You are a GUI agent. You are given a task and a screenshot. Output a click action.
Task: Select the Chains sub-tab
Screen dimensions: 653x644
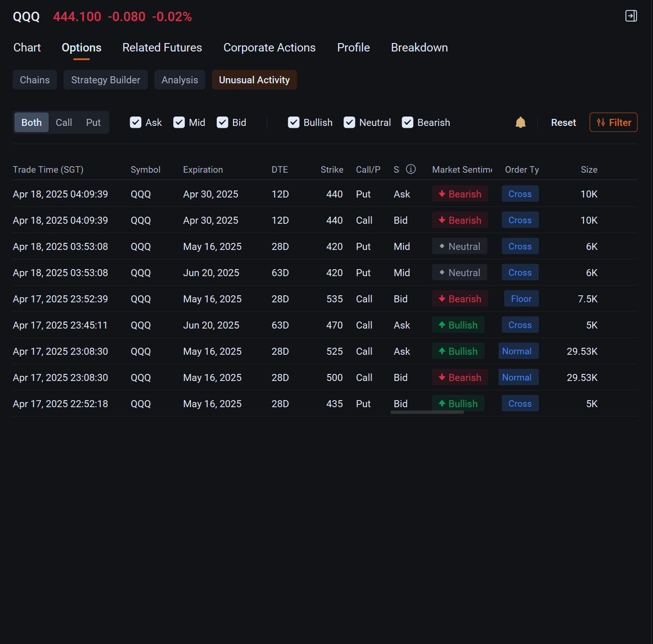point(35,80)
